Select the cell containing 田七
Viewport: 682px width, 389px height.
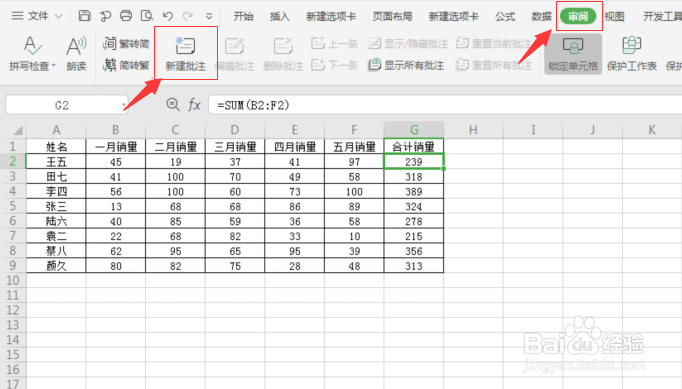pos(56,177)
